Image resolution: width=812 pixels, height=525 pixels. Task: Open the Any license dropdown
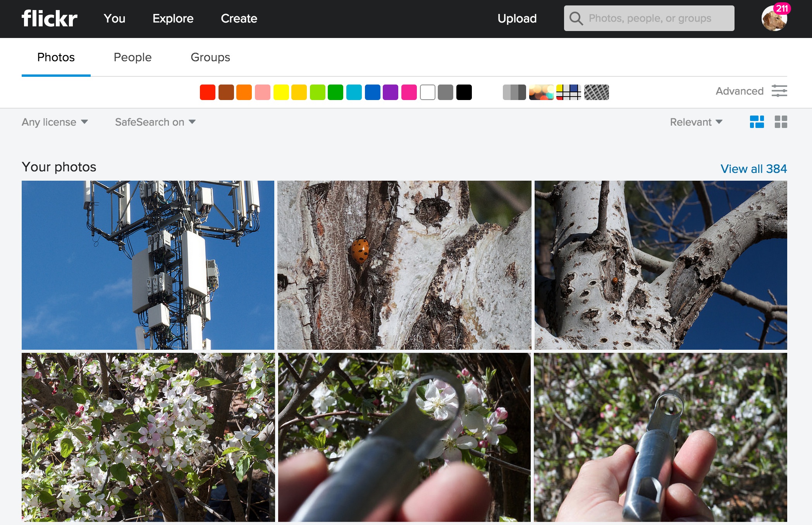(55, 122)
